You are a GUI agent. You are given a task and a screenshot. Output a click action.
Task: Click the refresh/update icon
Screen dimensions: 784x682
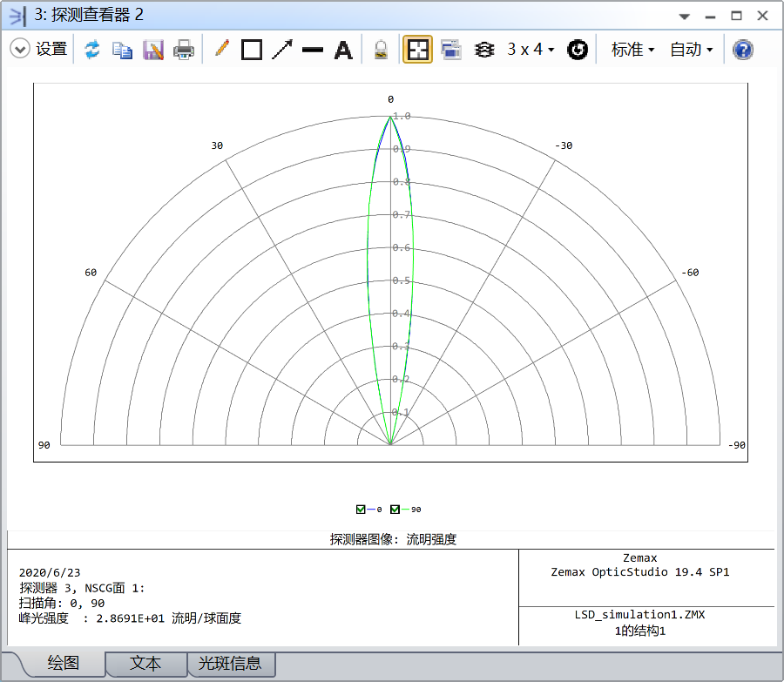pyautogui.click(x=91, y=50)
